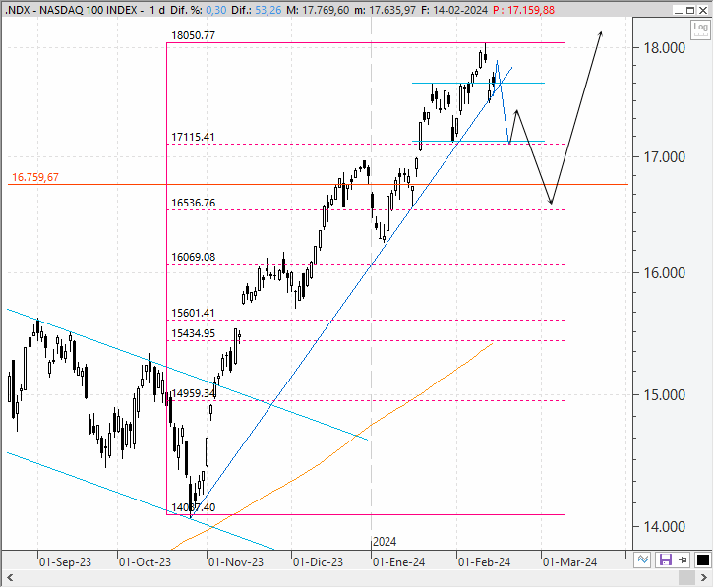Click the 17.000 price axis value
Image resolution: width=714 pixels, height=588 pixels.
[665, 157]
